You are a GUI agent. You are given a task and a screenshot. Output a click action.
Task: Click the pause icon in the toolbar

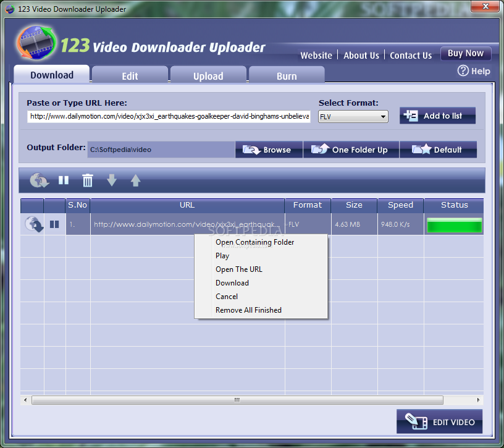click(x=64, y=180)
